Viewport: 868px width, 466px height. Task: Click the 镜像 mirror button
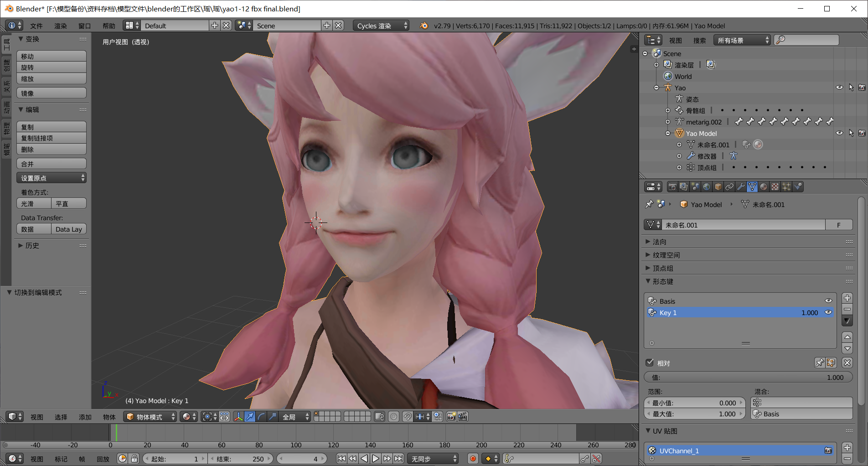(x=52, y=93)
